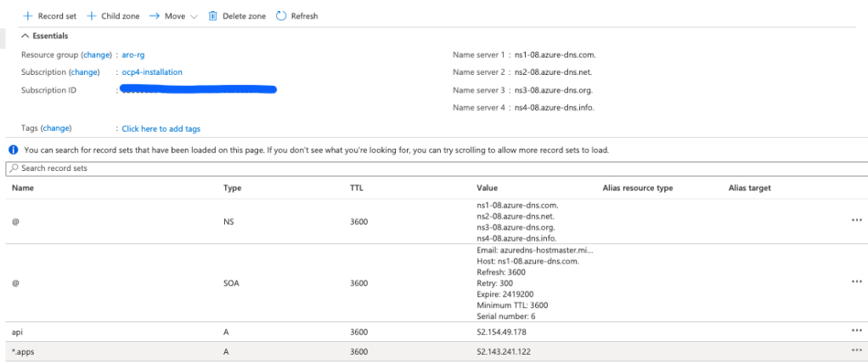Select the *.apps A record row
Viewport: 868px width, 364px height.
(255, 350)
